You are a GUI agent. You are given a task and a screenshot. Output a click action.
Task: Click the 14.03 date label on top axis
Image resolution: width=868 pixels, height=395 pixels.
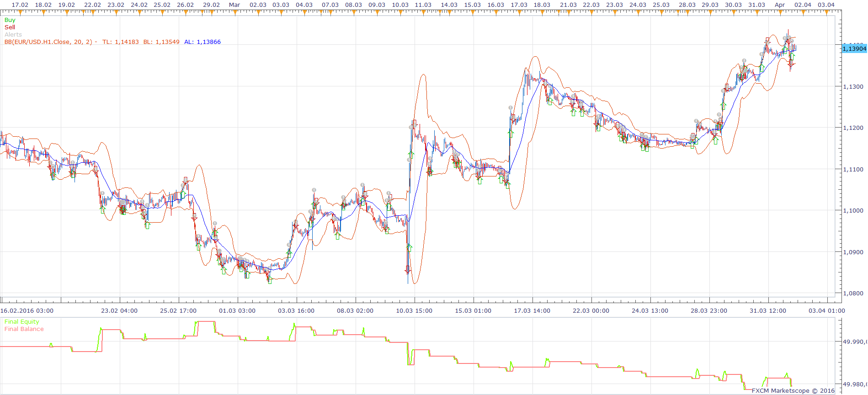click(x=449, y=5)
